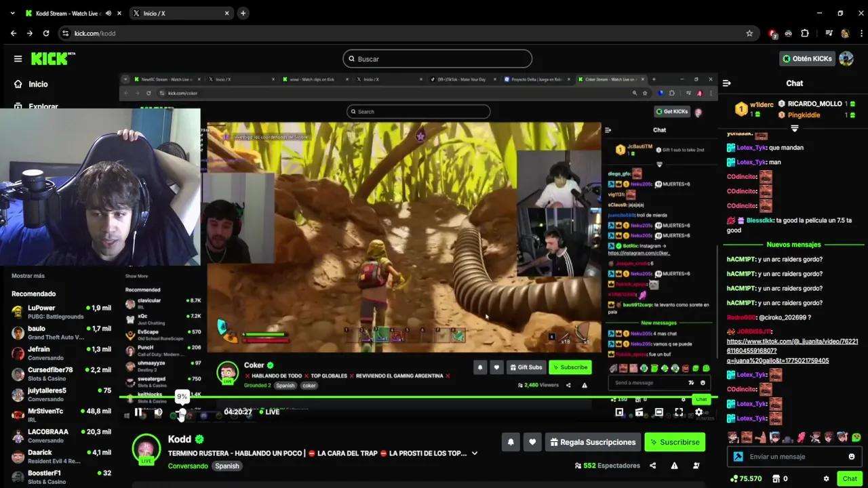This screenshot has height=488, width=868.
Task: Open w1lderc's top gifter entry
Action: tap(754, 108)
